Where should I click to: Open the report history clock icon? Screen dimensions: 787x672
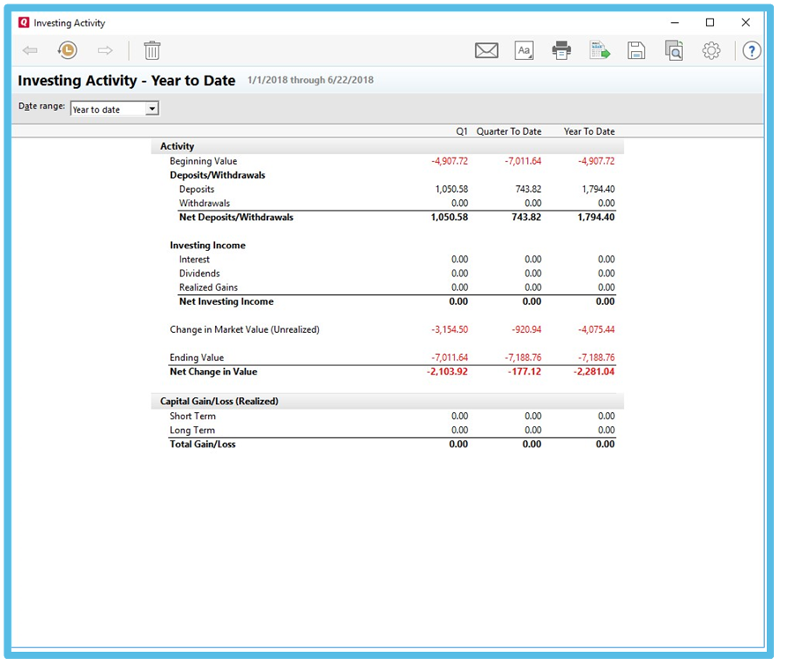pyautogui.click(x=68, y=51)
